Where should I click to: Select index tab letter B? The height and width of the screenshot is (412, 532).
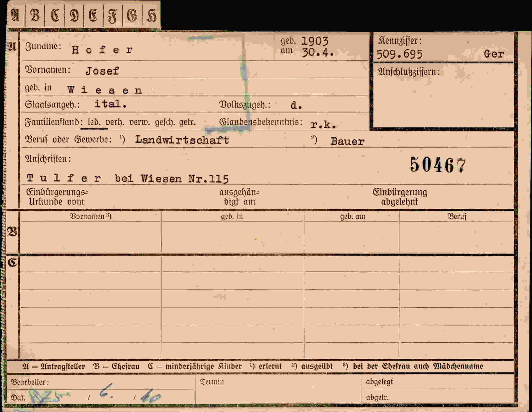coord(35,15)
